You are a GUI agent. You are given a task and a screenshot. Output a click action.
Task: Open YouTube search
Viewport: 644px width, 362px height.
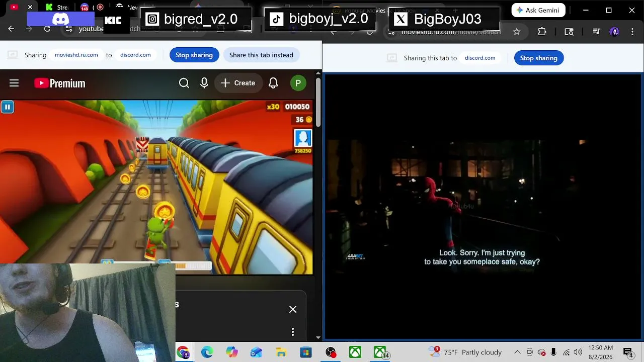click(184, 83)
